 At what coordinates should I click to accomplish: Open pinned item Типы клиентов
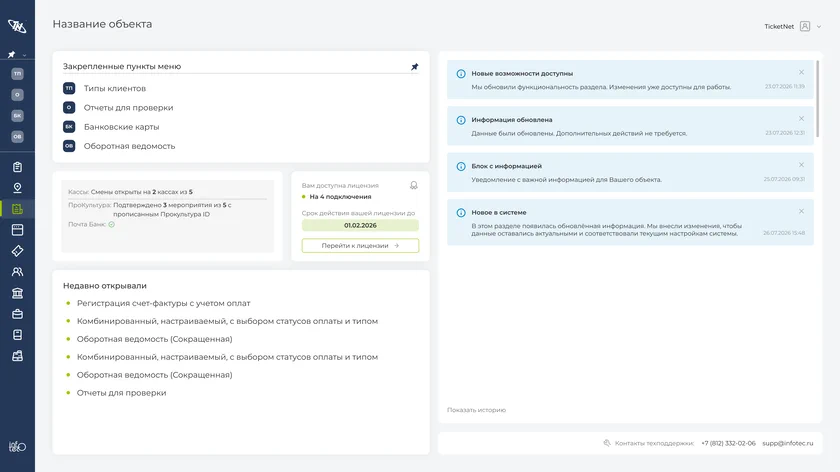(x=115, y=88)
